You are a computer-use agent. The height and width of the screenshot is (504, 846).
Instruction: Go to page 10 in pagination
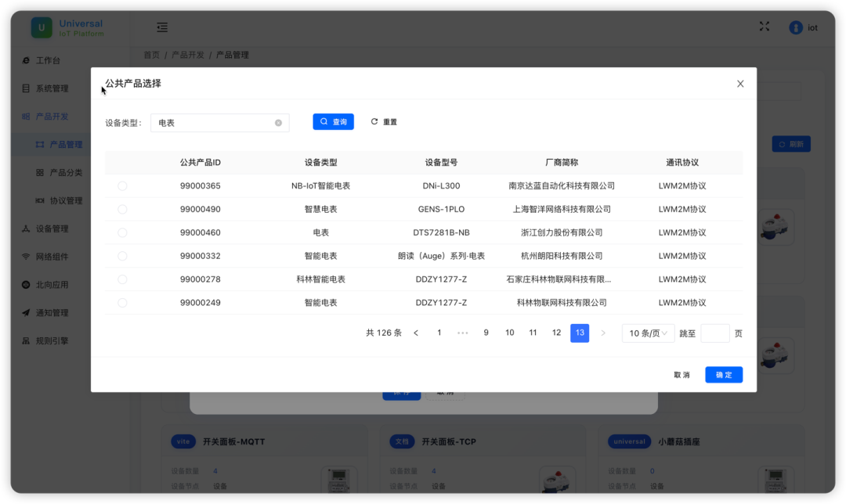pos(509,333)
